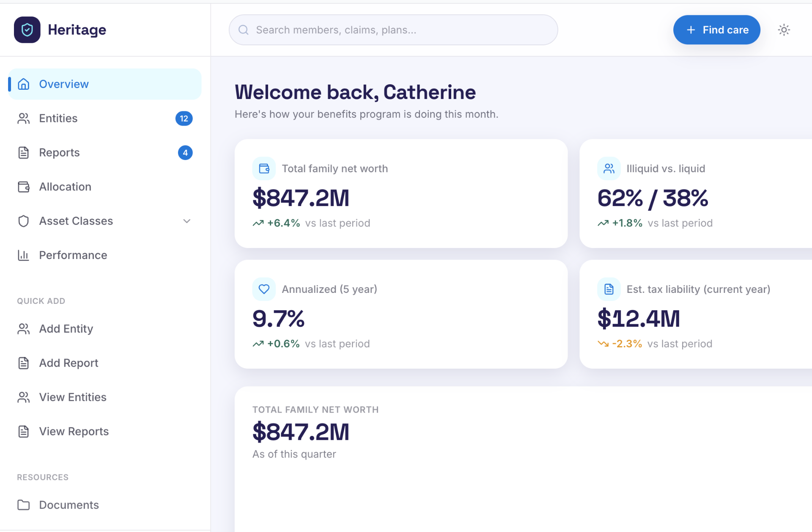Image resolution: width=812 pixels, height=532 pixels.
Task: Click the Performance bar chart icon
Action: pyautogui.click(x=24, y=256)
